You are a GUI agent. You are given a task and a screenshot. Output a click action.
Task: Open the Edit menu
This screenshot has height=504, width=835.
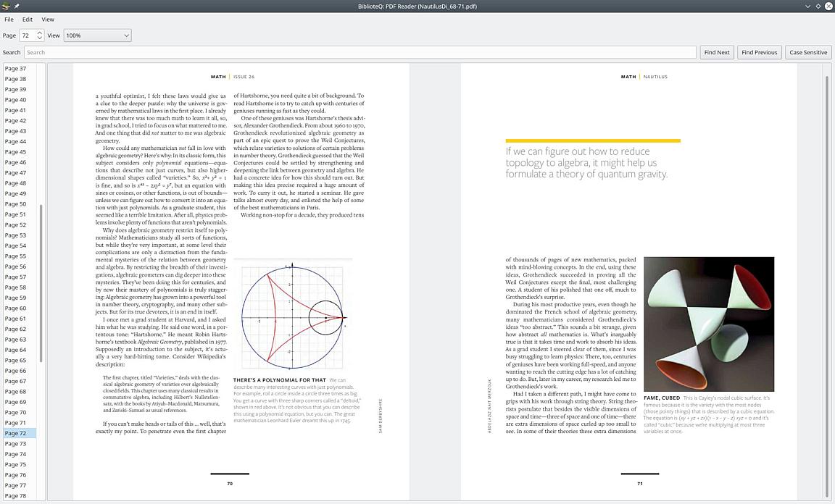[27, 19]
